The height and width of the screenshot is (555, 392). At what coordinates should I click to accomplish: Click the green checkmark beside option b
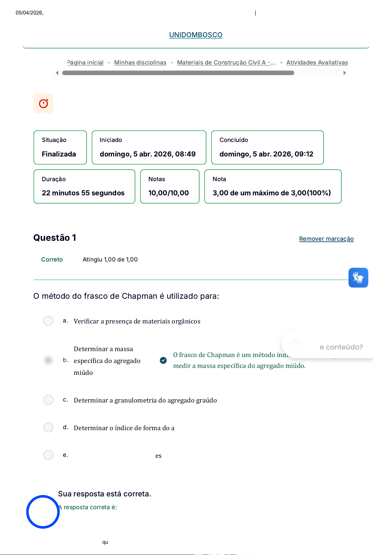[x=163, y=360]
